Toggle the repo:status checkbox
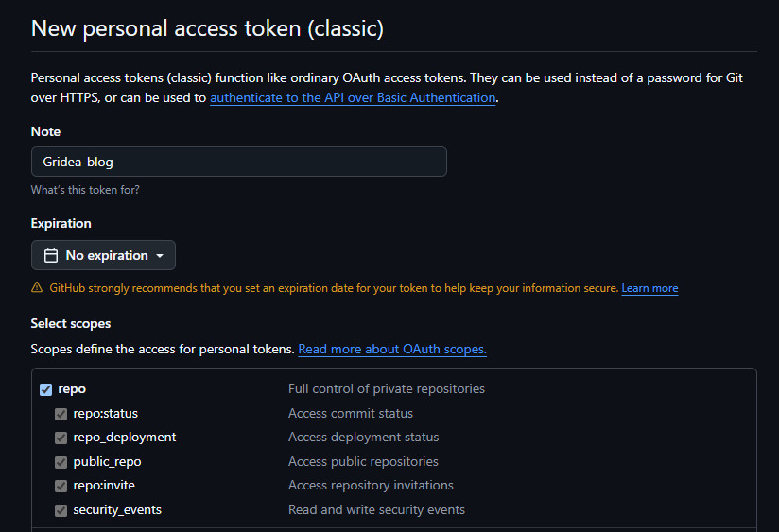The height and width of the screenshot is (532, 779). pos(61,414)
